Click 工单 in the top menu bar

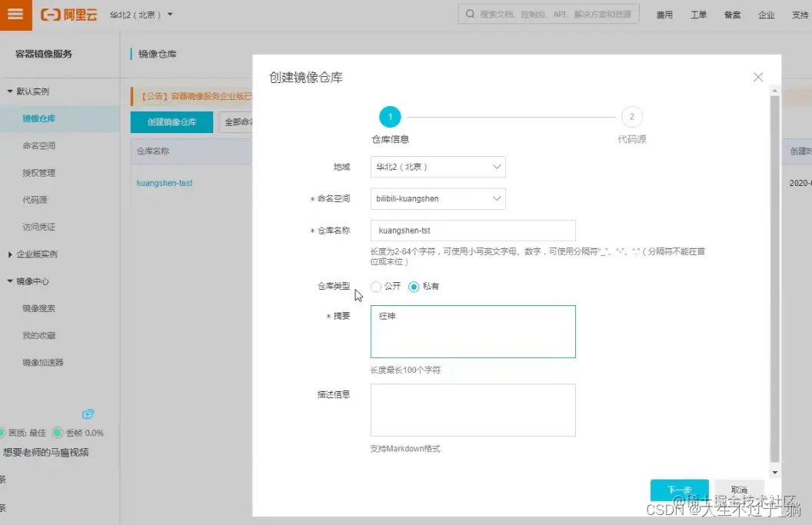click(x=698, y=14)
